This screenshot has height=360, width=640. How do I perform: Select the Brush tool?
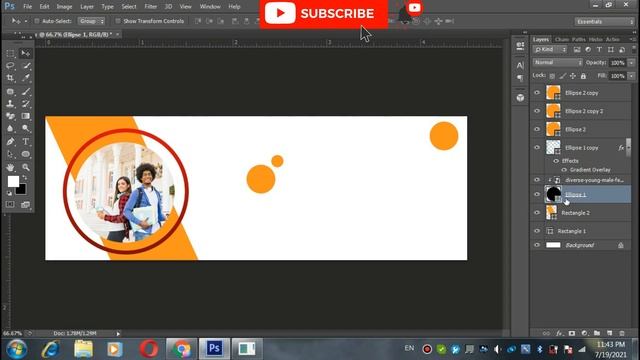pos(26,91)
